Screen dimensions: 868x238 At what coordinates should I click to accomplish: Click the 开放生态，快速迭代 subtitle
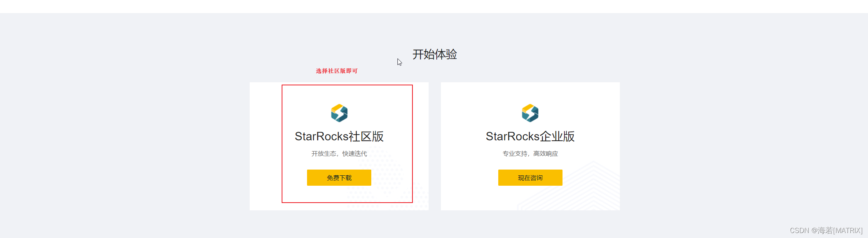pos(339,154)
